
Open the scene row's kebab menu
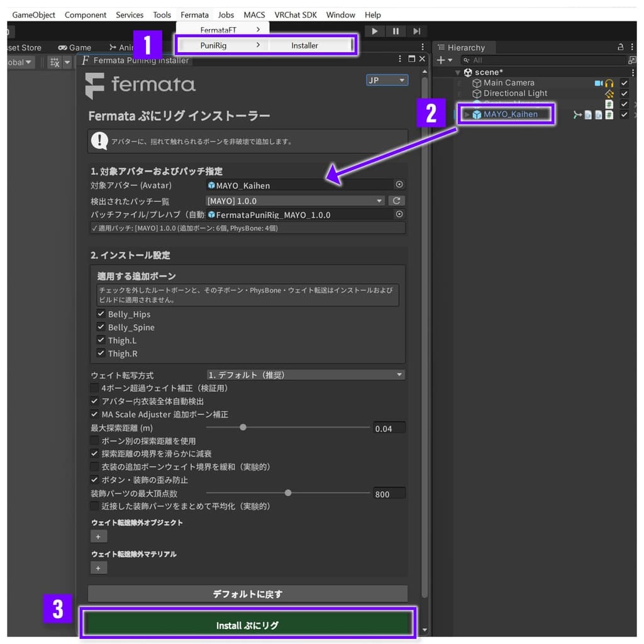coord(633,73)
